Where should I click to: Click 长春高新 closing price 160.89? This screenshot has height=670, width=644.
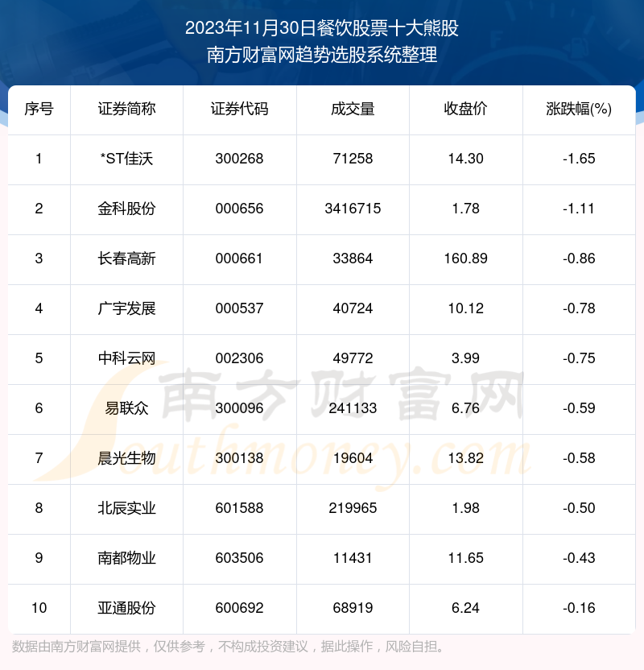pos(465,258)
